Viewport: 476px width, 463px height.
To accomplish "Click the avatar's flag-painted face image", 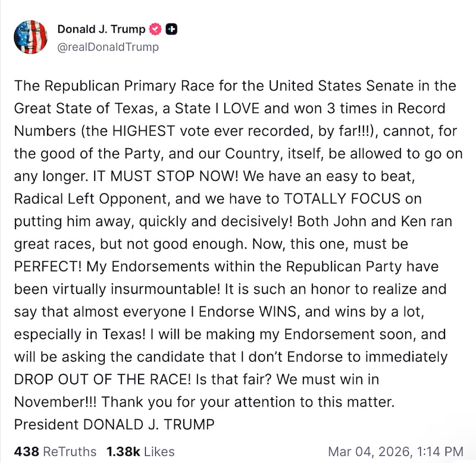I will pos(30,36).
